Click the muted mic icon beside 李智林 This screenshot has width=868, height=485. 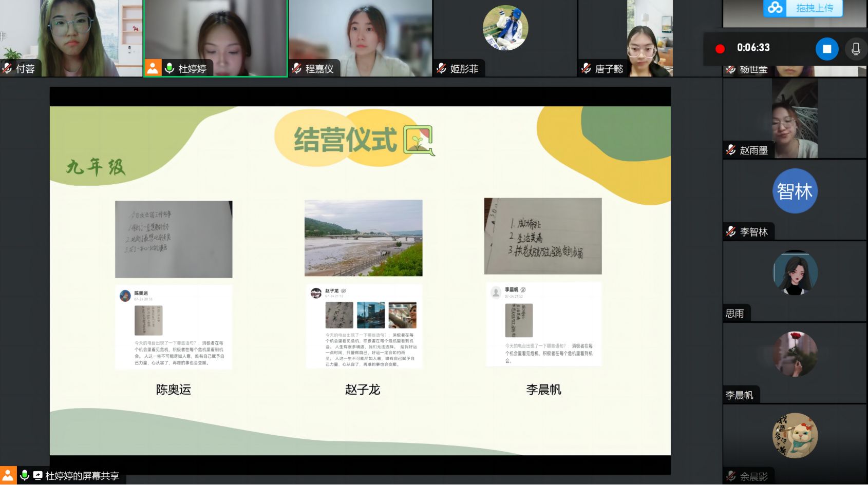click(x=731, y=231)
